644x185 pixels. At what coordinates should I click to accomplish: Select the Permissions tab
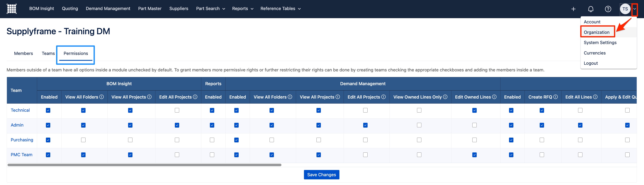76,53
